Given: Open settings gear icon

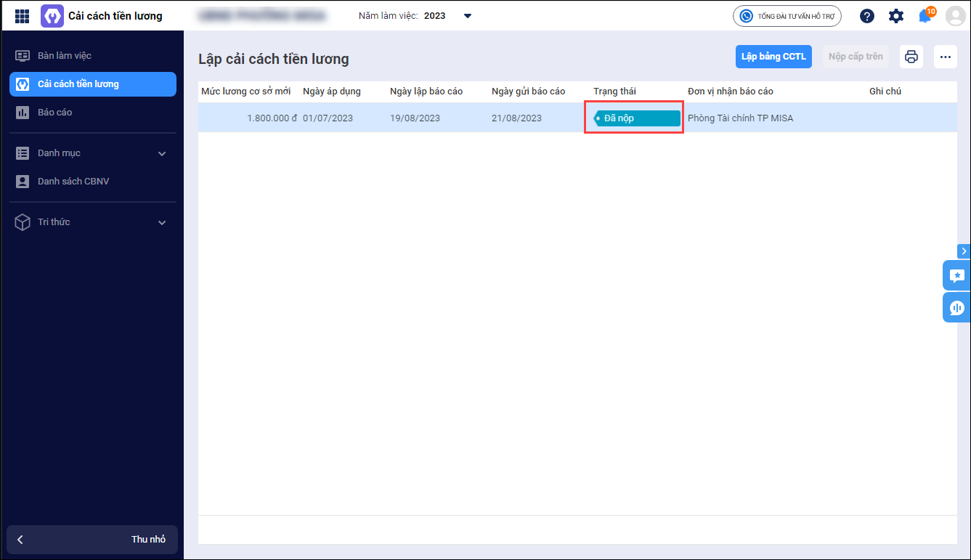Looking at the screenshot, I should pyautogui.click(x=896, y=16).
